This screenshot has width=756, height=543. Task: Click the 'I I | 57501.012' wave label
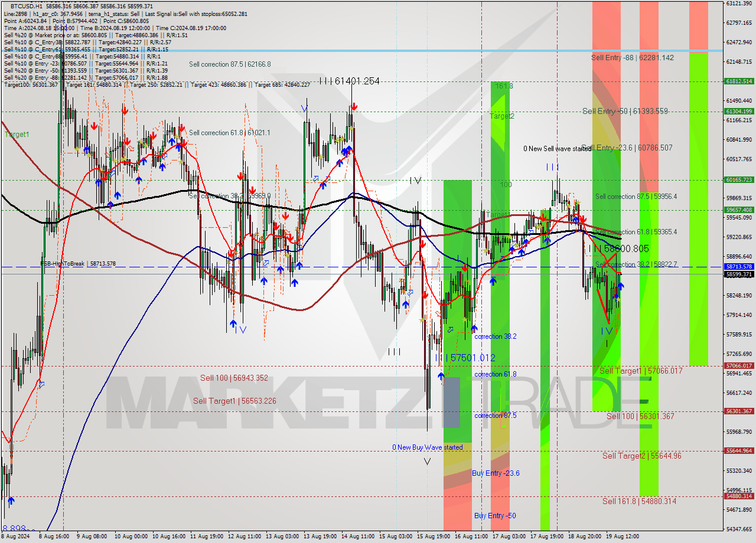point(465,358)
